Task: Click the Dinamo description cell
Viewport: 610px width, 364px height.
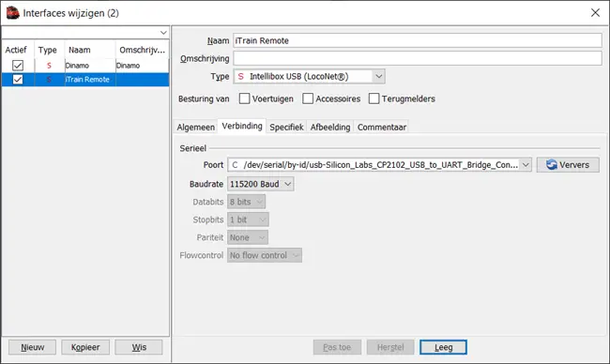Action: pyautogui.click(x=143, y=66)
